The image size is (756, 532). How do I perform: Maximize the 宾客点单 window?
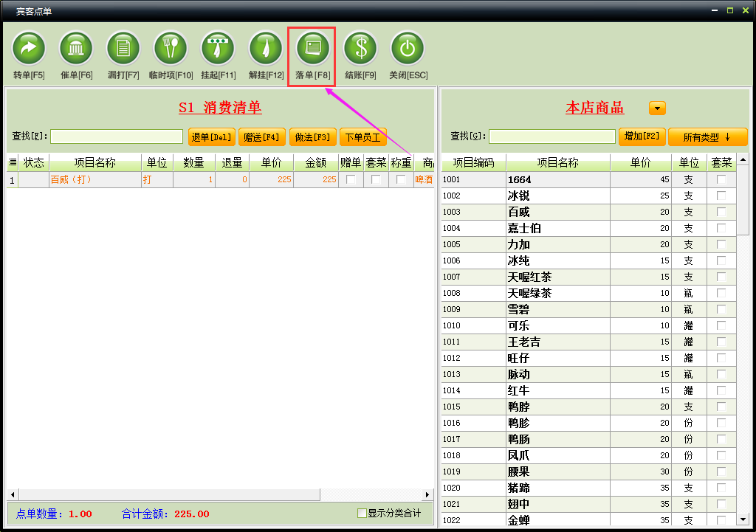tap(730, 10)
